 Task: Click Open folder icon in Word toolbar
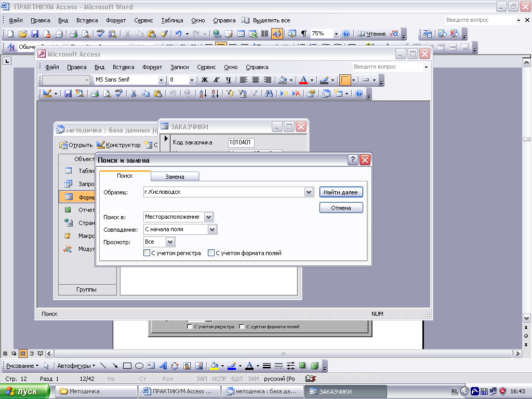click(23, 34)
